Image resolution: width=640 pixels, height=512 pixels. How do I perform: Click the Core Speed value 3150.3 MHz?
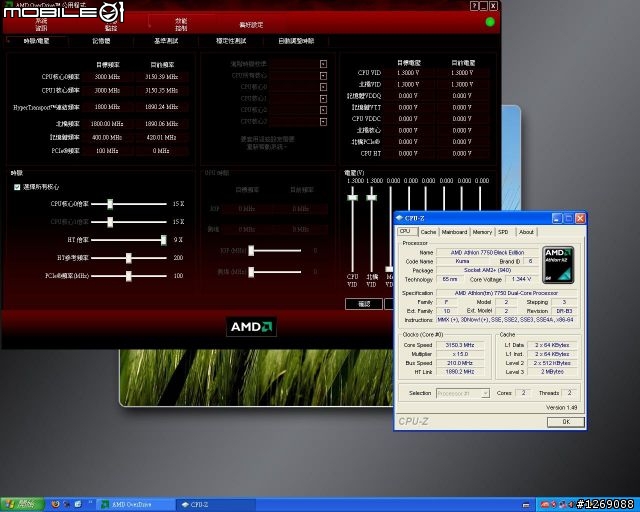click(460, 345)
